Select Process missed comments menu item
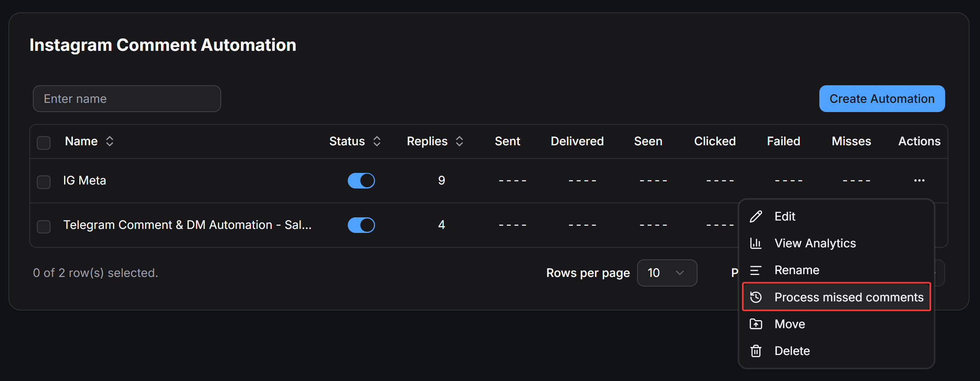Screen dimensions: 980x381 837,297
